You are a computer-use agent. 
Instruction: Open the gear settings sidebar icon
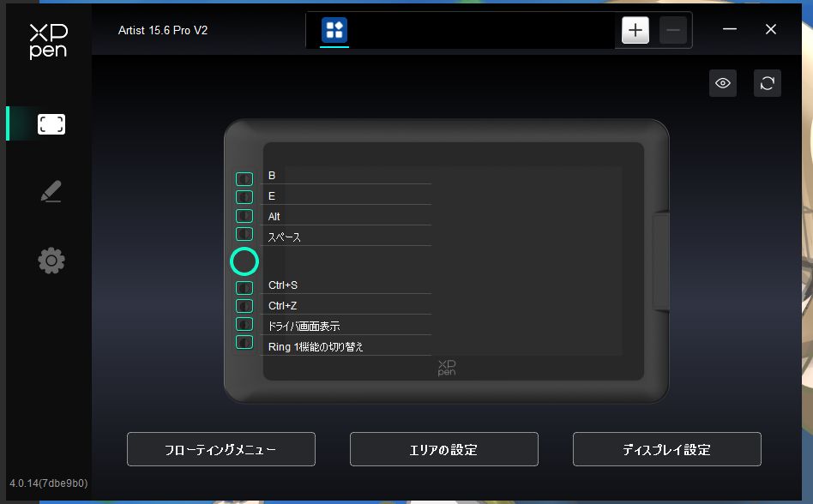pyautogui.click(x=51, y=261)
